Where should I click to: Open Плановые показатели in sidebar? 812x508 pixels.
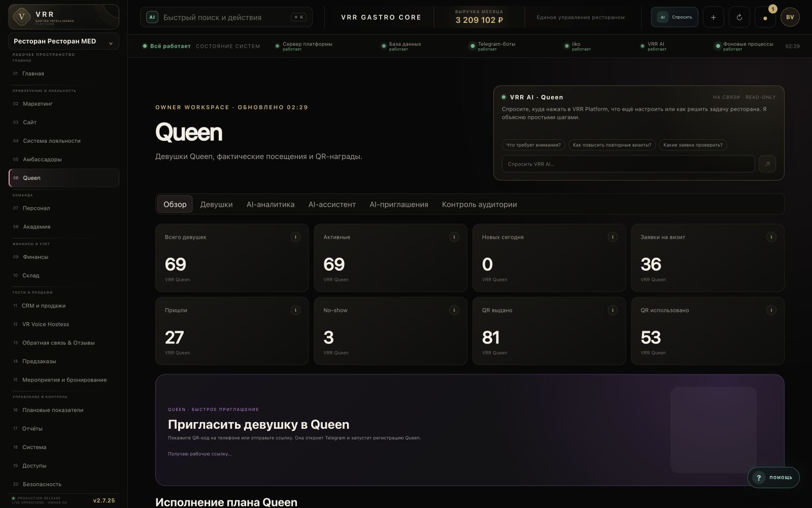point(64,410)
